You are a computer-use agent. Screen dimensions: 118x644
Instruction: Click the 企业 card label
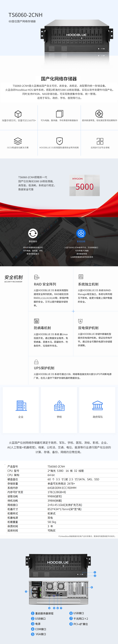coord(21,417)
